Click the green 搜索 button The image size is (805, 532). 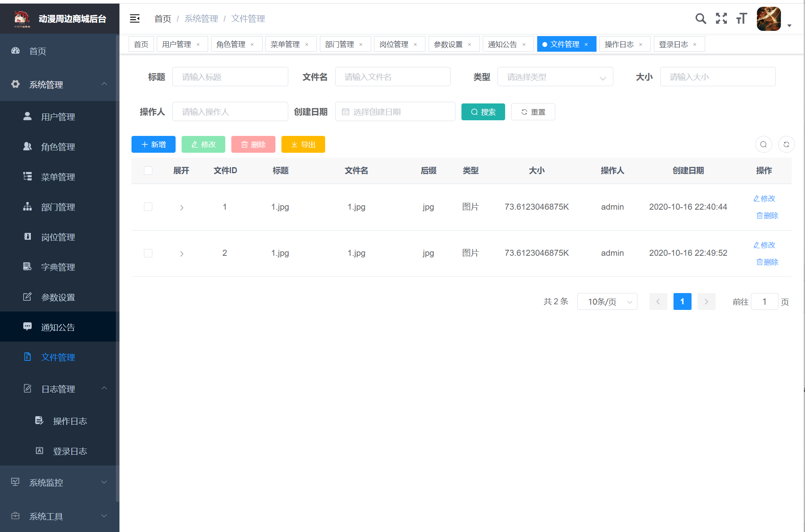coord(483,112)
